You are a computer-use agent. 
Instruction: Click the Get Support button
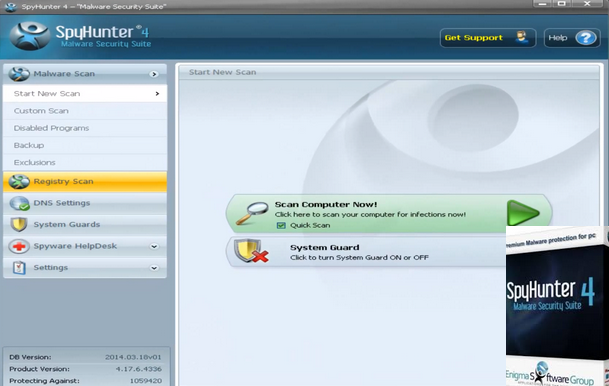[x=488, y=38]
